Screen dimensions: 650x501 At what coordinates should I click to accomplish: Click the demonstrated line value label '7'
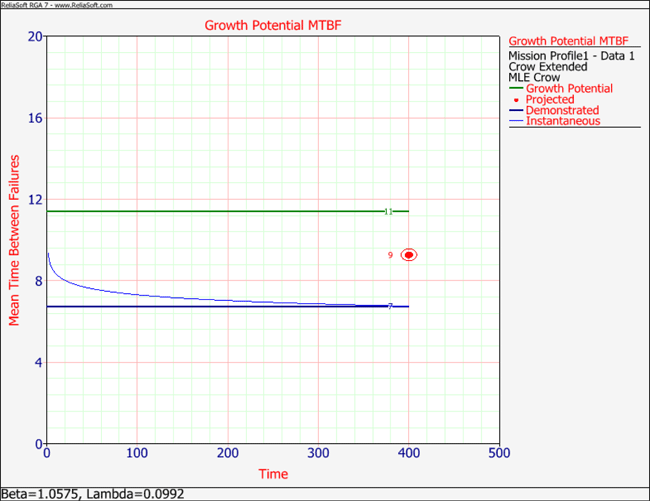[x=390, y=306]
